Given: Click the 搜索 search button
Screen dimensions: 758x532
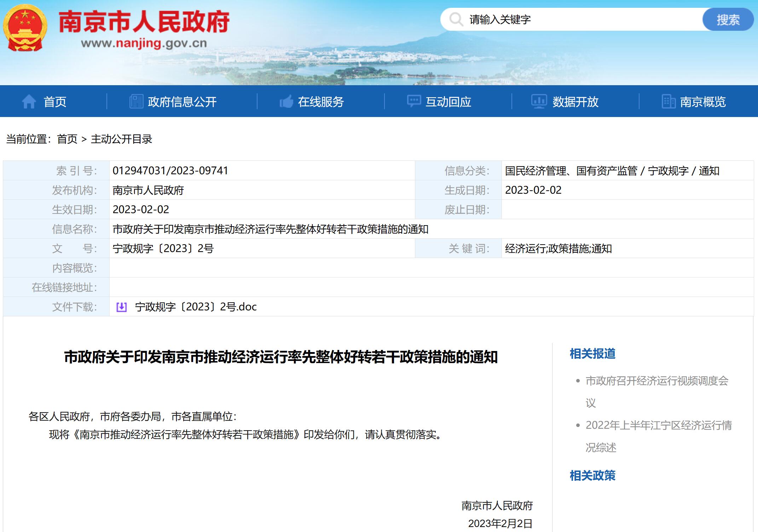Looking at the screenshot, I should [728, 19].
